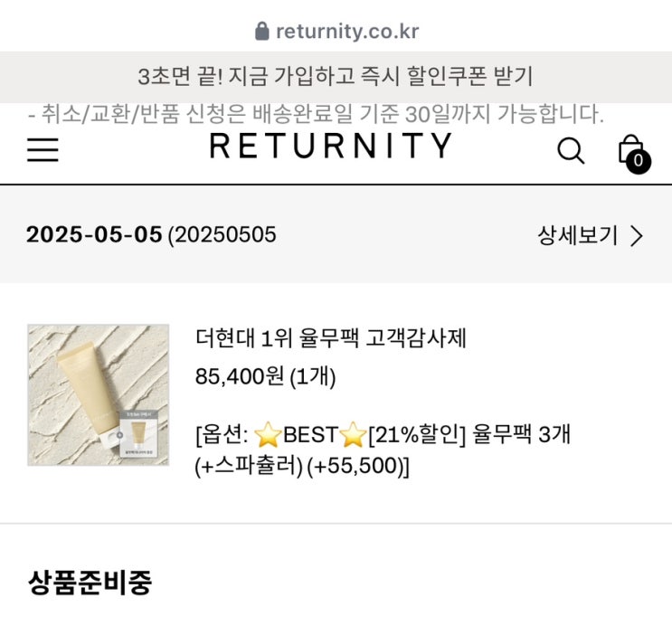Select the returnity.co.kr address field
This screenshot has height=635, width=672.
(346, 32)
